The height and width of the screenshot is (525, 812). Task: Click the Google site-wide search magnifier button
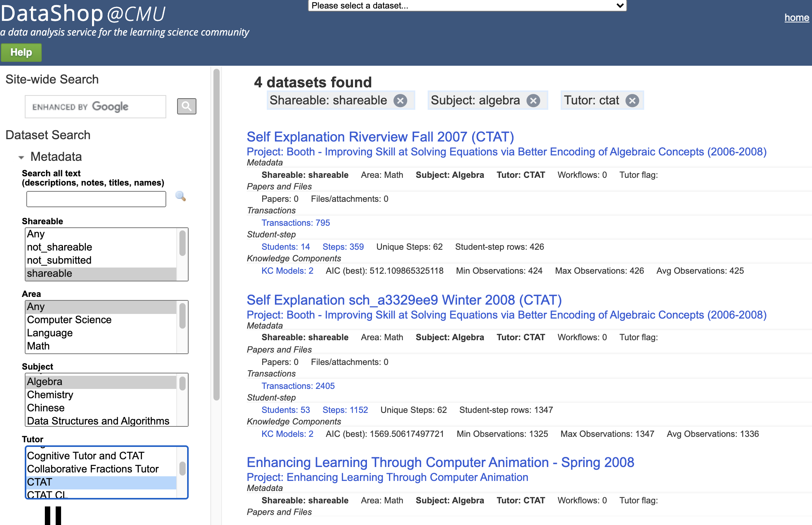pos(186,106)
